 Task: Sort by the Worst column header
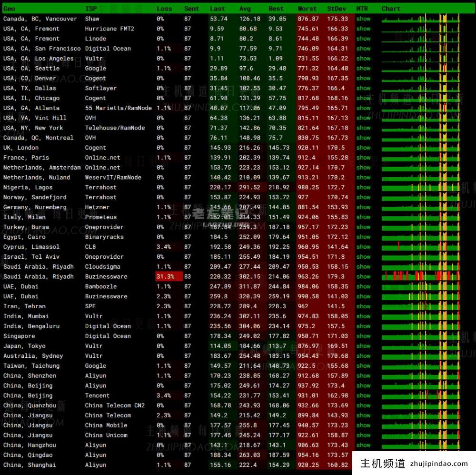(307, 9)
